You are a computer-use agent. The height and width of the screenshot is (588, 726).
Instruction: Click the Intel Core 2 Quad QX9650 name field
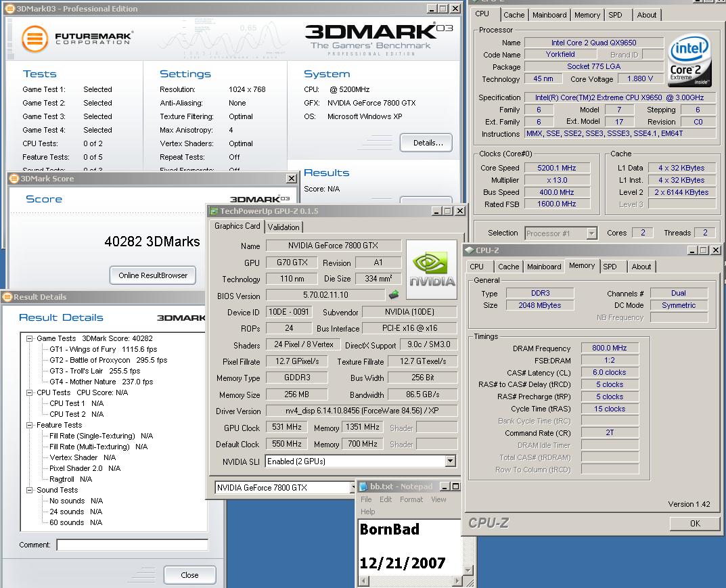point(593,43)
